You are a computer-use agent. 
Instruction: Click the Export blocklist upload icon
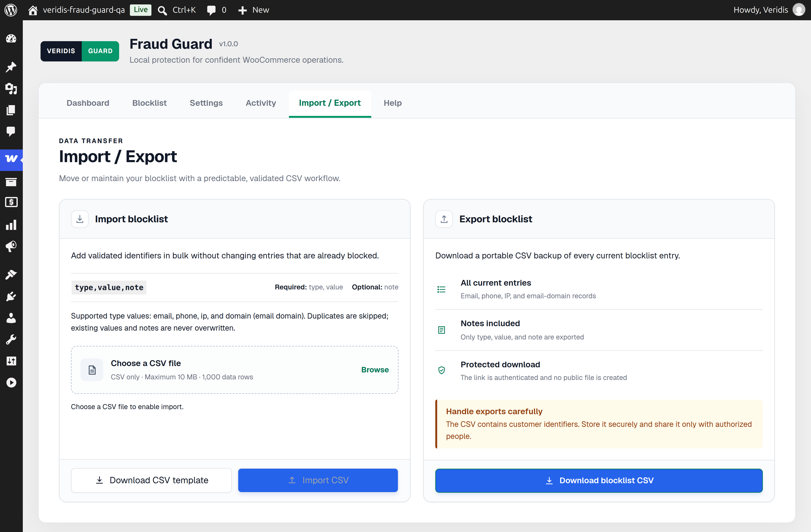click(x=444, y=219)
